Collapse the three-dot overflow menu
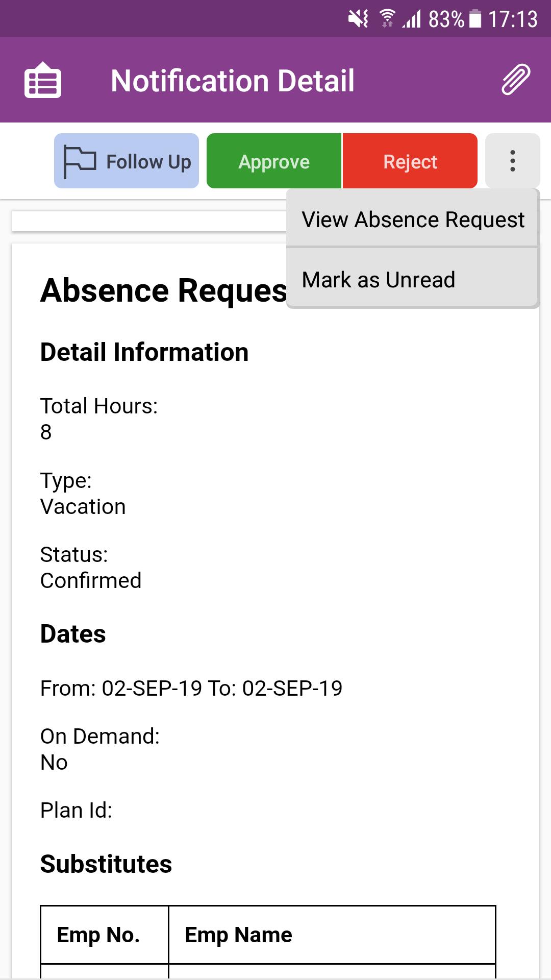551x980 pixels. click(512, 161)
